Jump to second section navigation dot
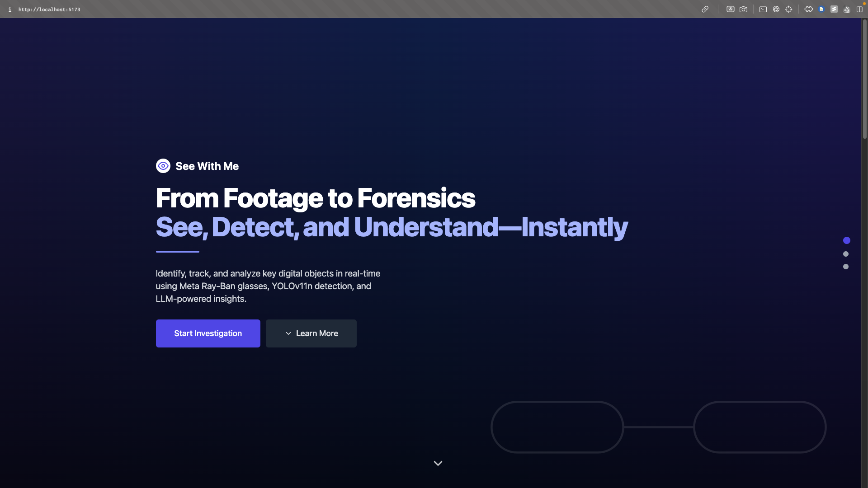868x488 pixels. point(846,254)
